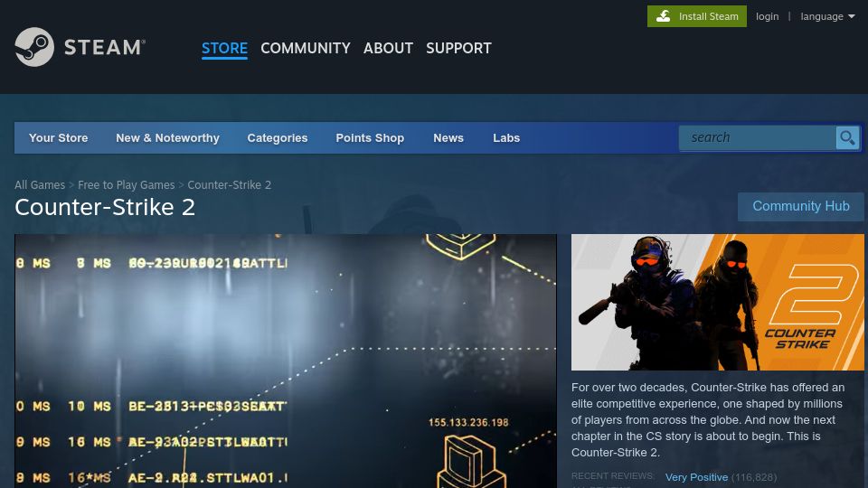Open the Categories tab
This screenshot has width=868, height=488.
tap(278, 137)
